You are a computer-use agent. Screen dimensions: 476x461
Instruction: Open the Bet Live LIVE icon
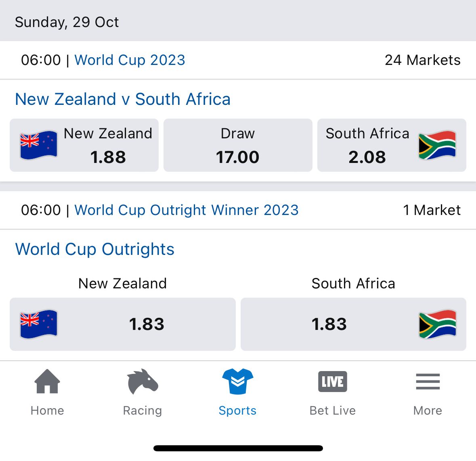tap(332, 382)
